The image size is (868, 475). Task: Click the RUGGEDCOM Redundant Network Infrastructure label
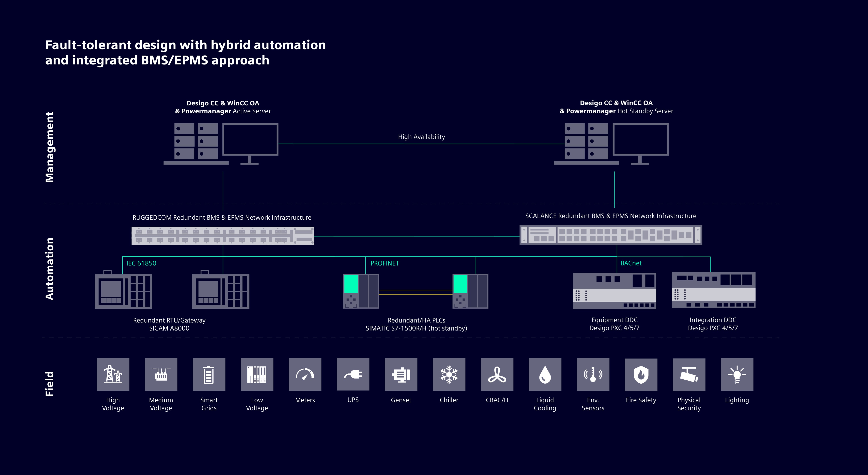[222, 218]
